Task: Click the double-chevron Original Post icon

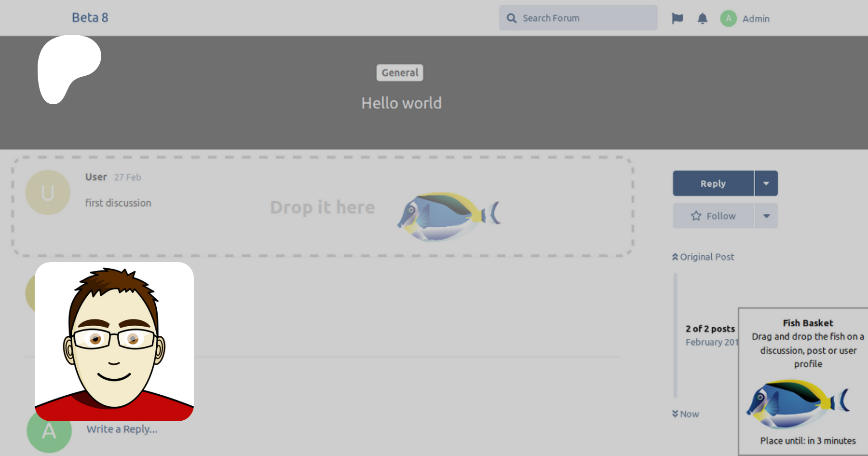Action: 675,257
